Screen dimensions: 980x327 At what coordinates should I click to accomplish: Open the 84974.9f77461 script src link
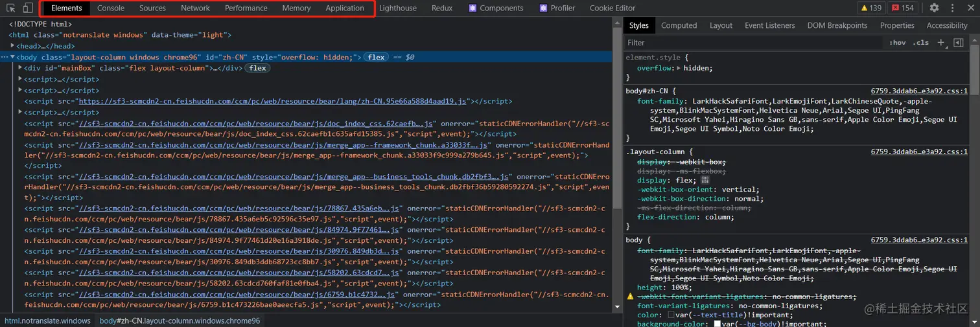click(240, 230)
